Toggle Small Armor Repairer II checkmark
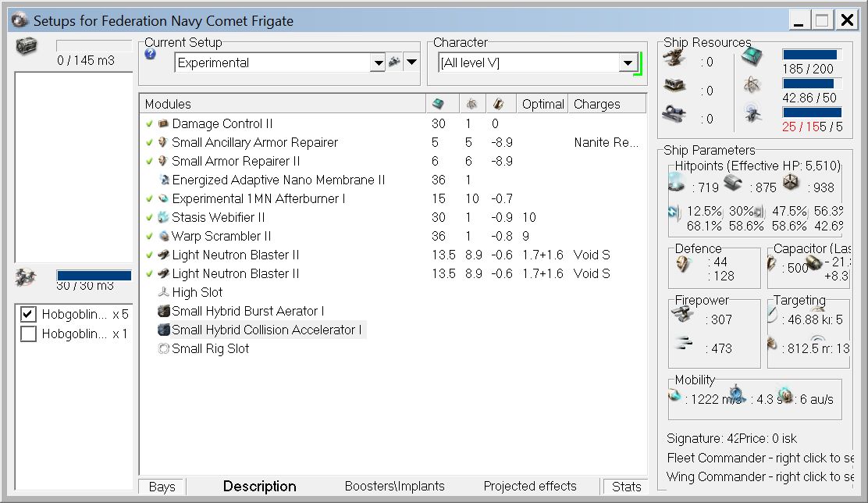This screenshot has height=503, width=868. 149,161
